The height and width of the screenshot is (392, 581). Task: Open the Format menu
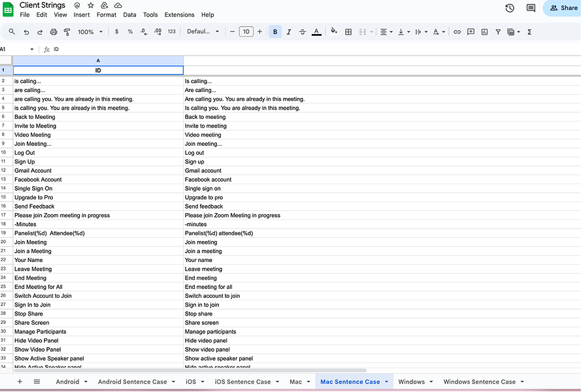[x=106, y=14]
